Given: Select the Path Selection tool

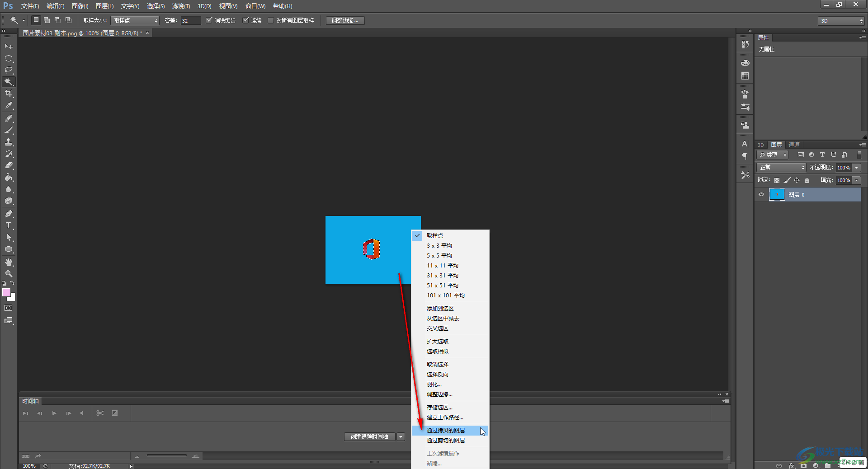Looking at the screenshot, I should 9,237.
